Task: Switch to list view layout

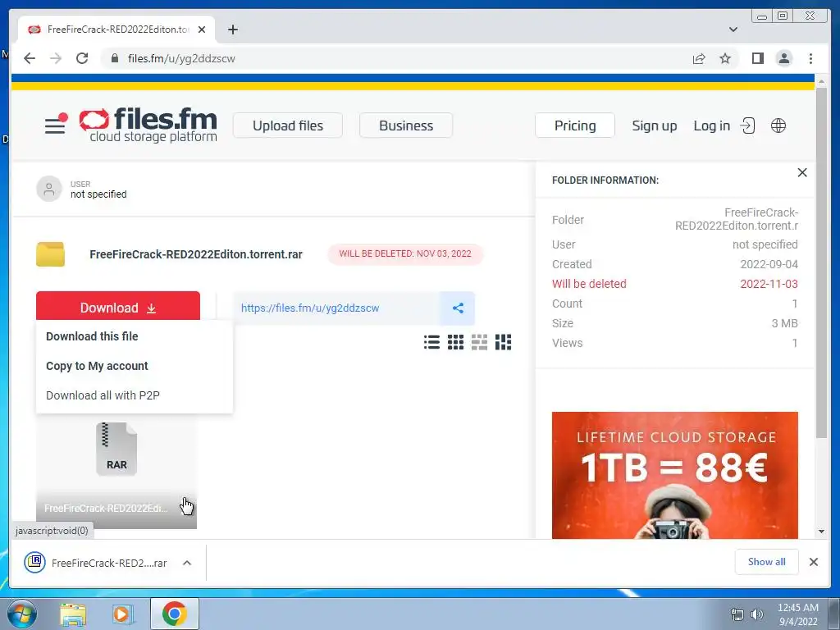Action: click(x=431, y=342)
